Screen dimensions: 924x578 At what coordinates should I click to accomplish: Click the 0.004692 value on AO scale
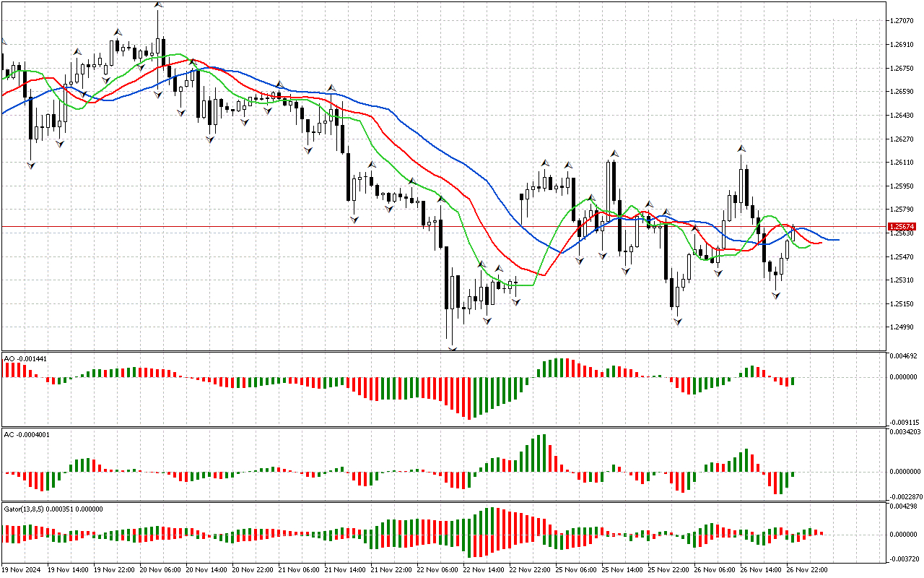coord(903,356)
